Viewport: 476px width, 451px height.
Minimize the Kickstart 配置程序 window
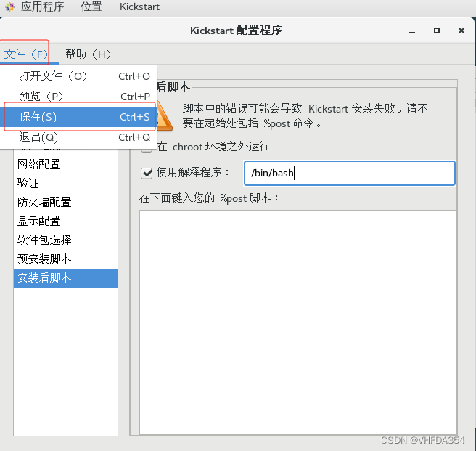pyautogui.click(x=412, y=31)
